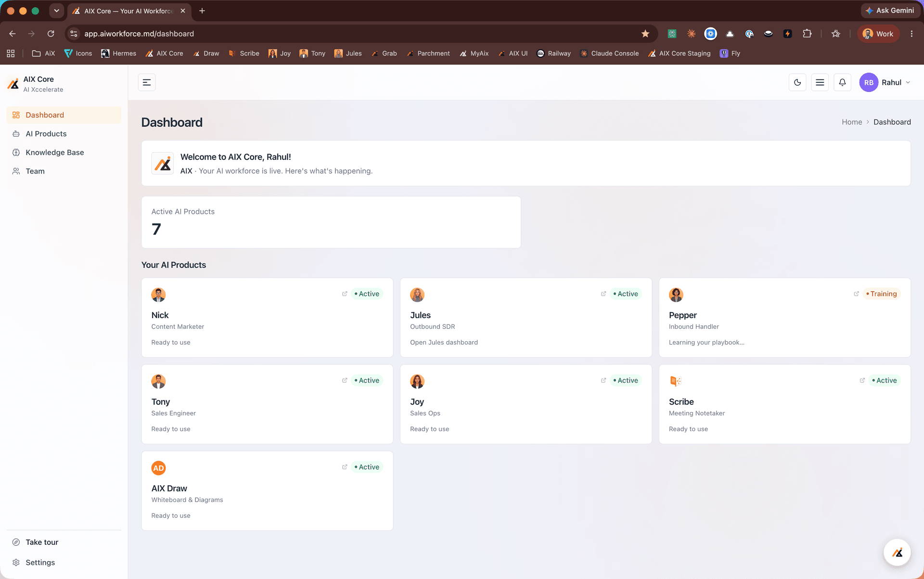Open Tony's external link icon
This screenshot has height=579, width=924.
click(x=345, y=380)
